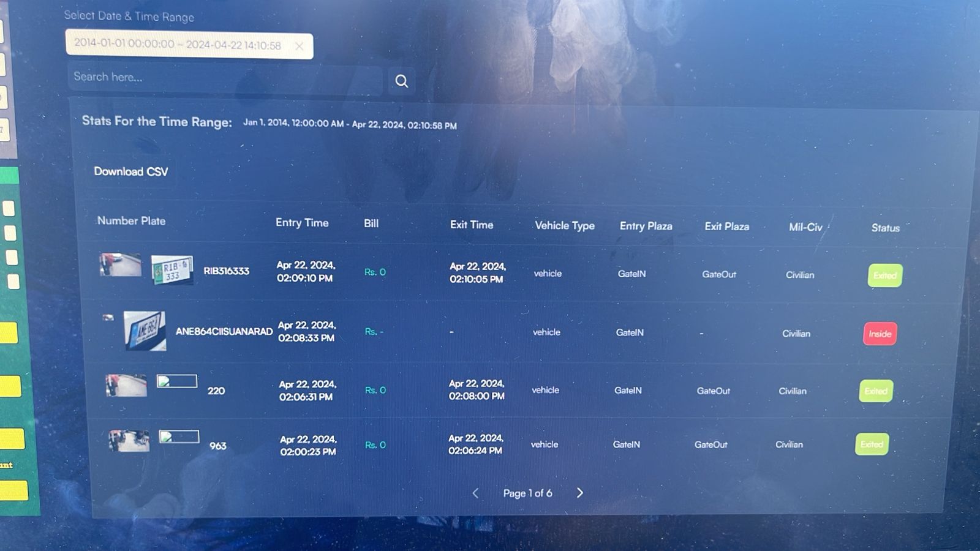Click Exited status badge for plate 963
The width and height of the screenshot is (980, 551).
point(872,444)
